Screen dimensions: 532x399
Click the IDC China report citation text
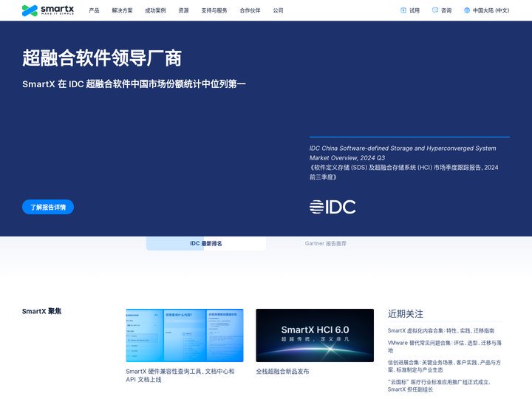pyautogui.click(x=403, y=163)
